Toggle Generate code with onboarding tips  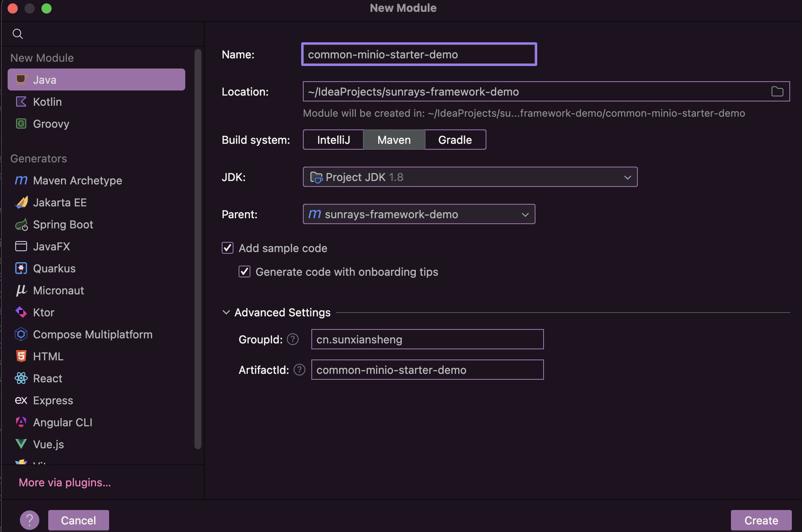[x=244, y=271]
